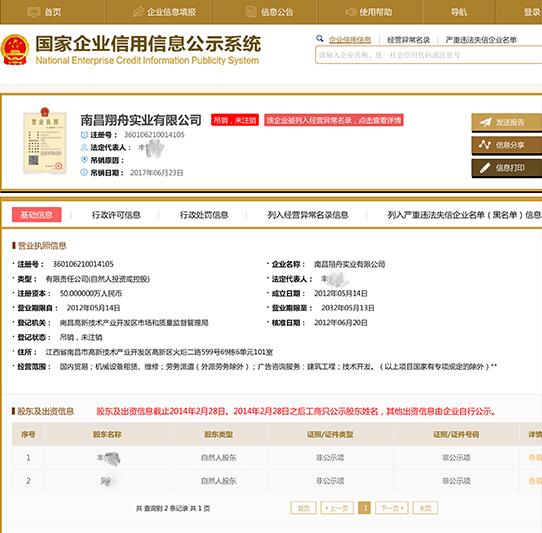Click the paper plane icon on 发送报告
Viewport: 542px width, 533px height.
485,122
